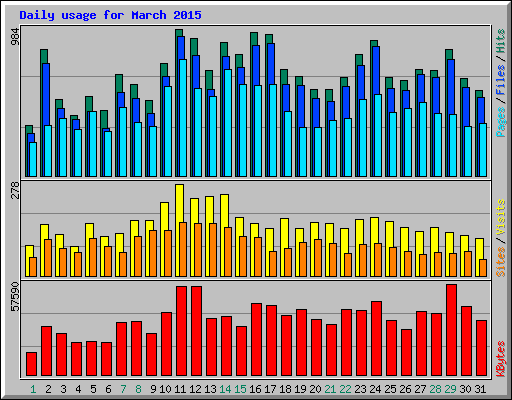Click day label 7 on the x-axis

point(123,389)
